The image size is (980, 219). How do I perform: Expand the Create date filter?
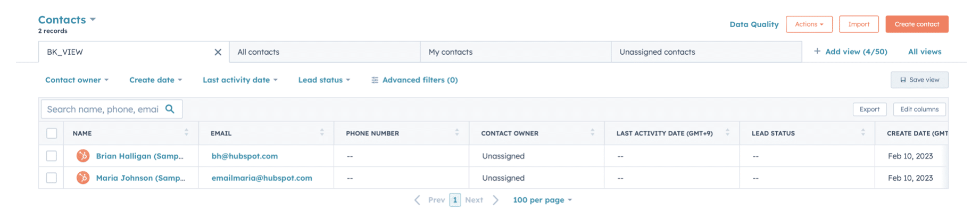pyautogui.click(x=156, y=80)
